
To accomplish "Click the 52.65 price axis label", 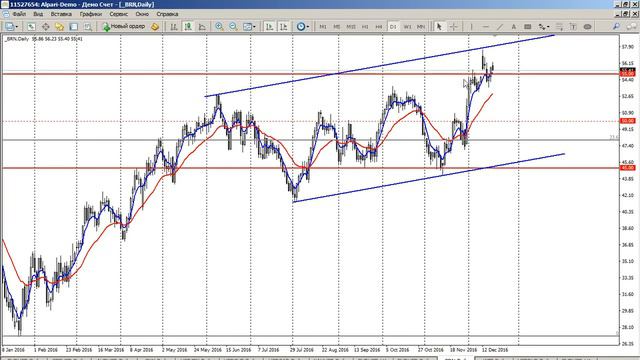I will tap(628, 96).
